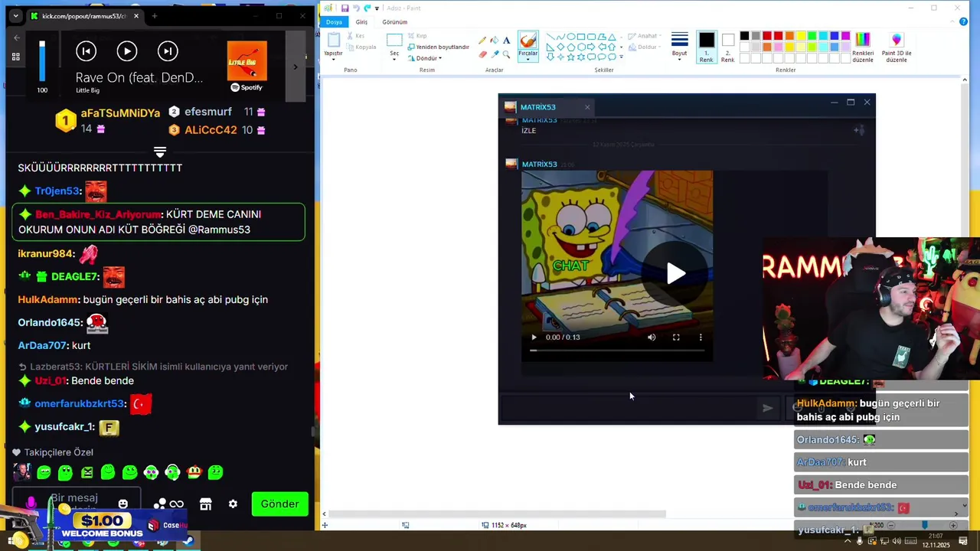Go to the previous Spotify track
980x551 pixels.
[x=87, y=51]
